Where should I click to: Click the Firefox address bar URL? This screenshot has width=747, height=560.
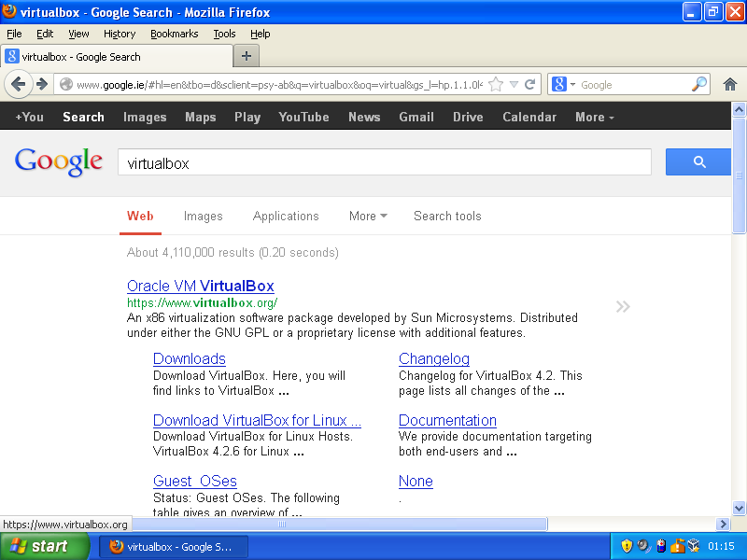279,85
